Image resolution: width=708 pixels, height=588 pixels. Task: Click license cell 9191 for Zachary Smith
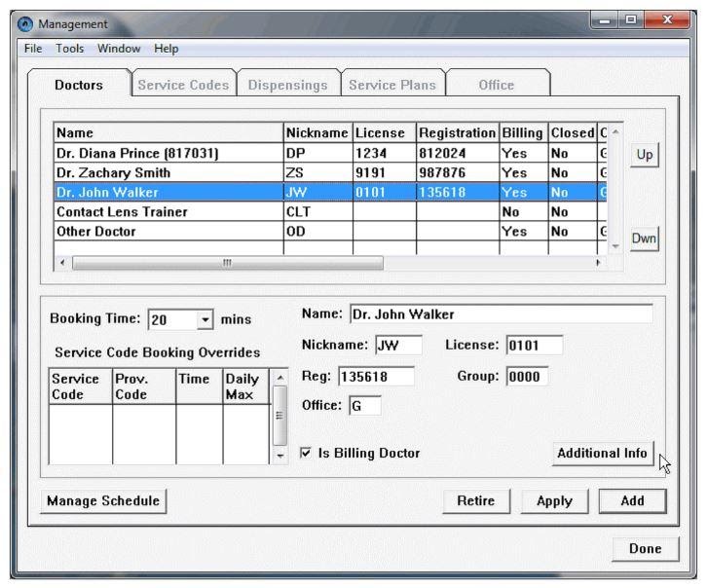point(385,172)
